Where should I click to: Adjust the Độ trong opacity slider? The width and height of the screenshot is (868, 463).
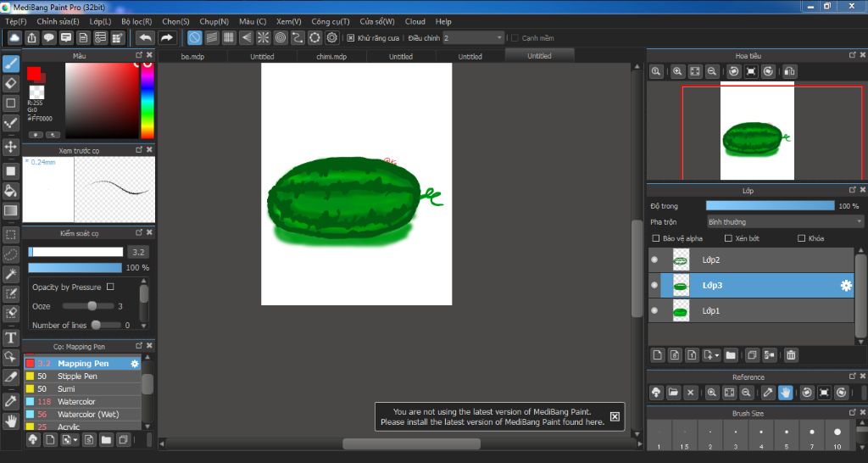point(770,205)
